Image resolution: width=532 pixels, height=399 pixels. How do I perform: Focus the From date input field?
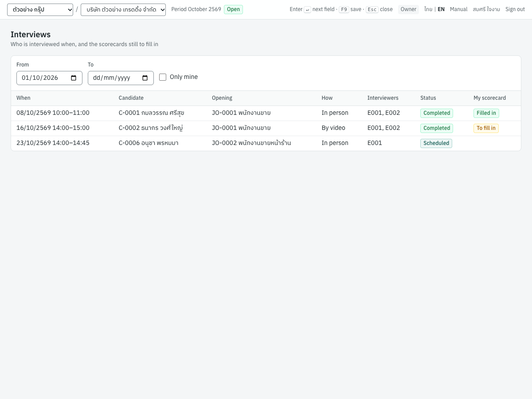tap(49, 78)
